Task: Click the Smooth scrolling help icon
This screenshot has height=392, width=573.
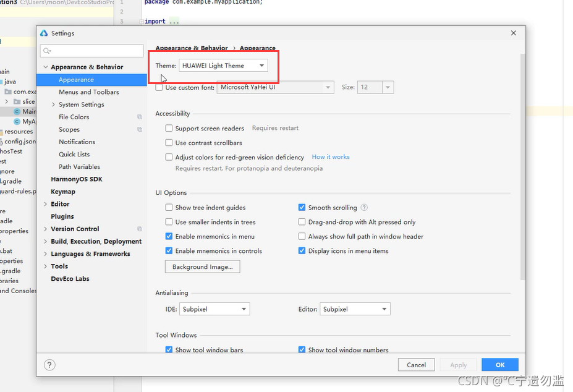Action: [x=364, y=207]
